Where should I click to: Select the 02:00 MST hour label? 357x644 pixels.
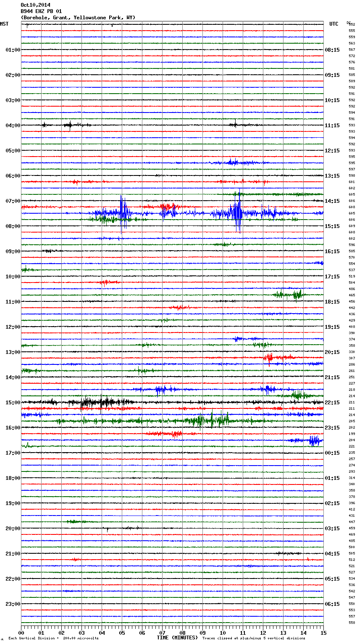13,75
